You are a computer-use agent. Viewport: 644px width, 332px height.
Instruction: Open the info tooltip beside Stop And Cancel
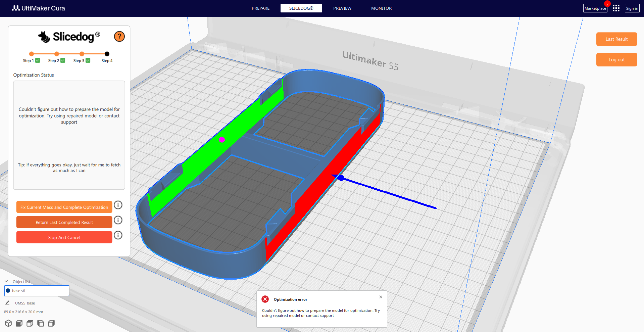coord(118,235)
